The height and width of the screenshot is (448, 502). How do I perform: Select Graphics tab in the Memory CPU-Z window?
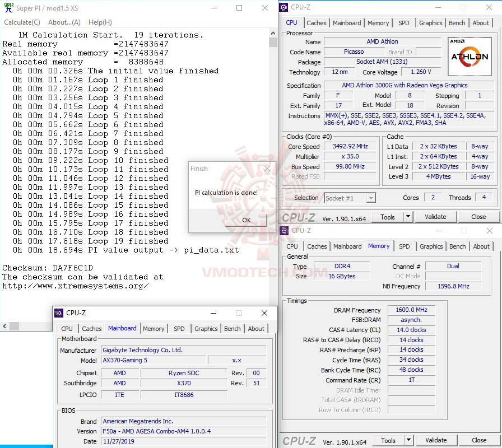431,246
